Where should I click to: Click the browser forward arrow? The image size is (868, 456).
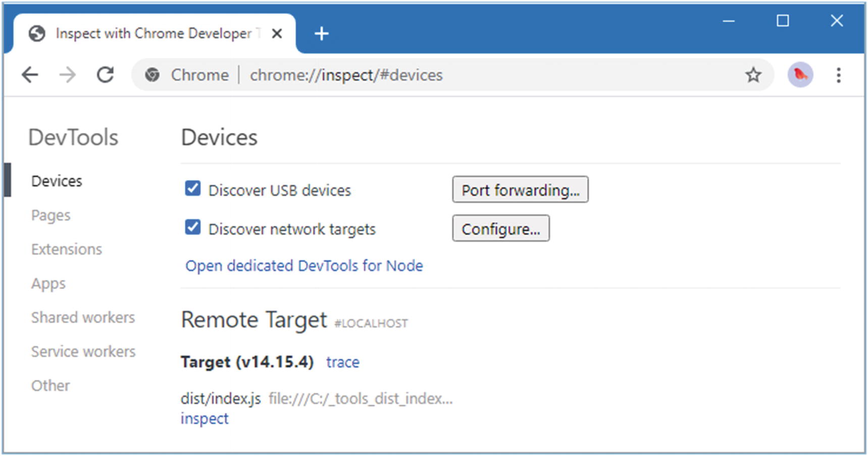point(67,75)
